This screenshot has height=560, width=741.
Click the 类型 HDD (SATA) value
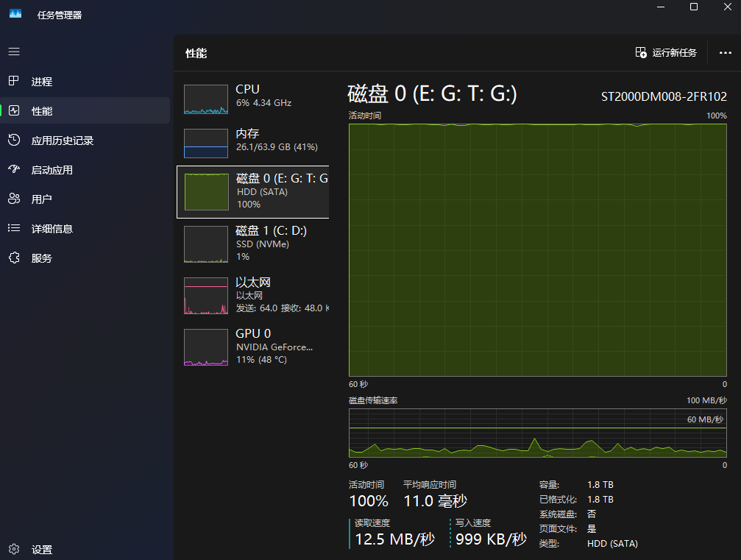pos(612,544)
